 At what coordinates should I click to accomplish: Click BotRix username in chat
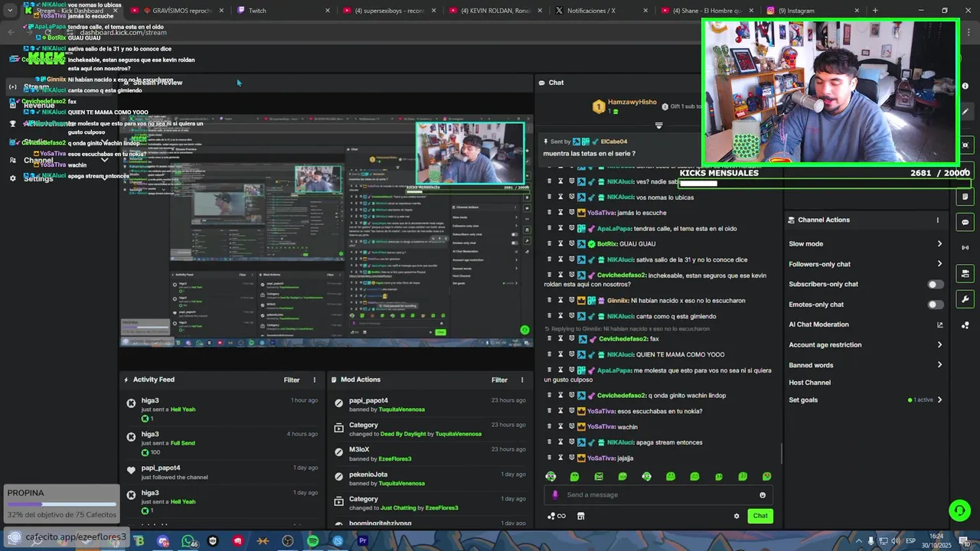point(607,244)
